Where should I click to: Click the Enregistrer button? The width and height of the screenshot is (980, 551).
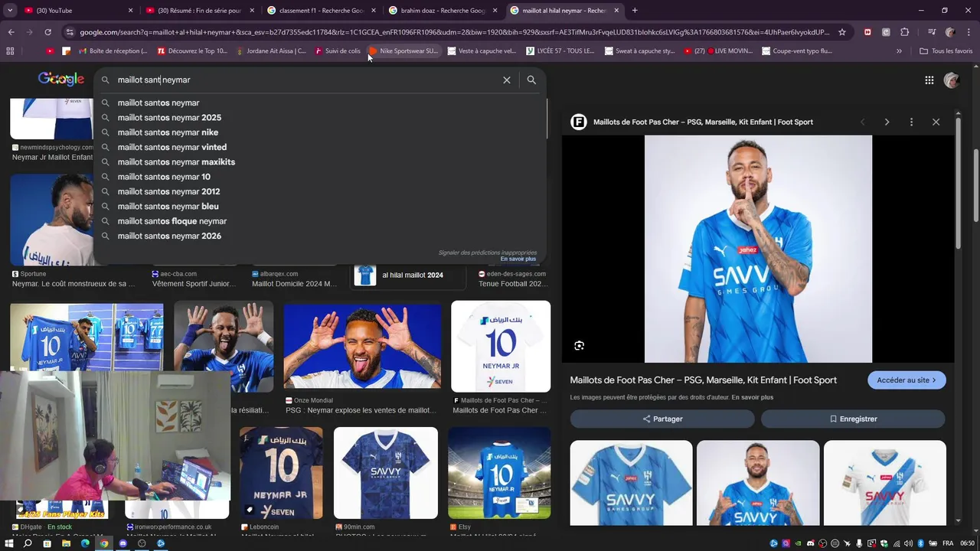coord(853,419)
